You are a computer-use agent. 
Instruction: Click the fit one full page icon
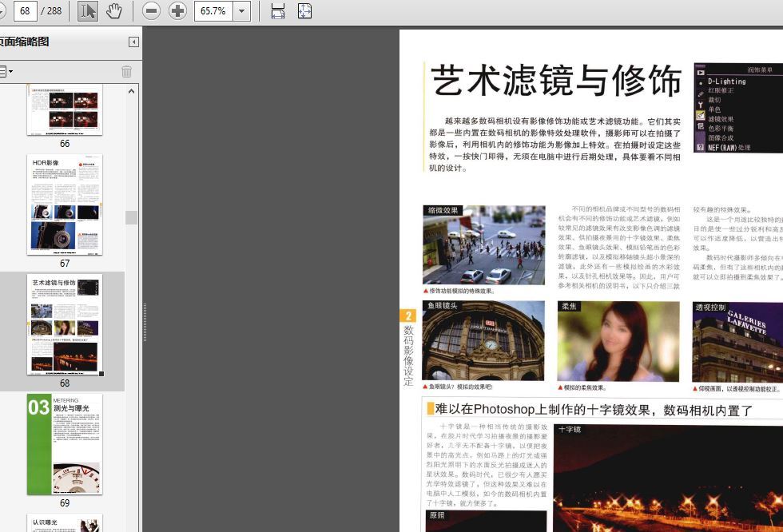304,11
